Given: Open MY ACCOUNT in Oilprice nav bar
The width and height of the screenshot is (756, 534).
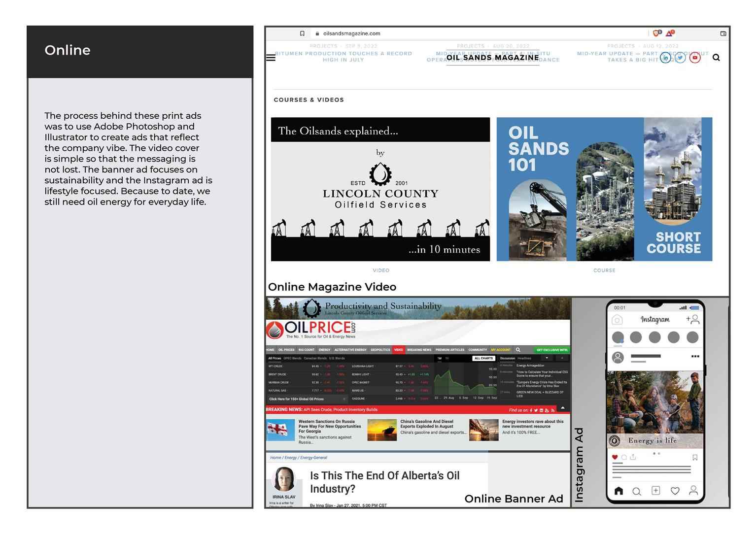Looking at the screenshot, I should (x=501, y=350).
